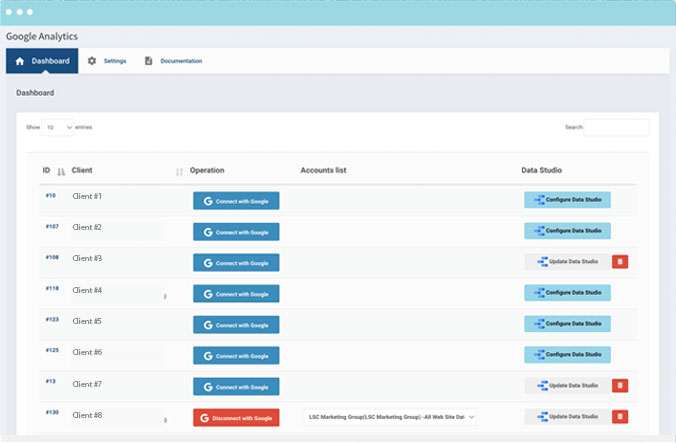Click the Data Studio column header
Screen dimensions: 676x443
click(541, 171)
